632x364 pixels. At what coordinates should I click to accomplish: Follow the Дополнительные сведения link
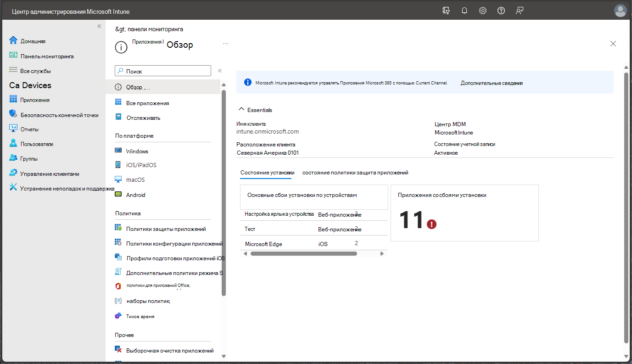(x=492, y=83)
